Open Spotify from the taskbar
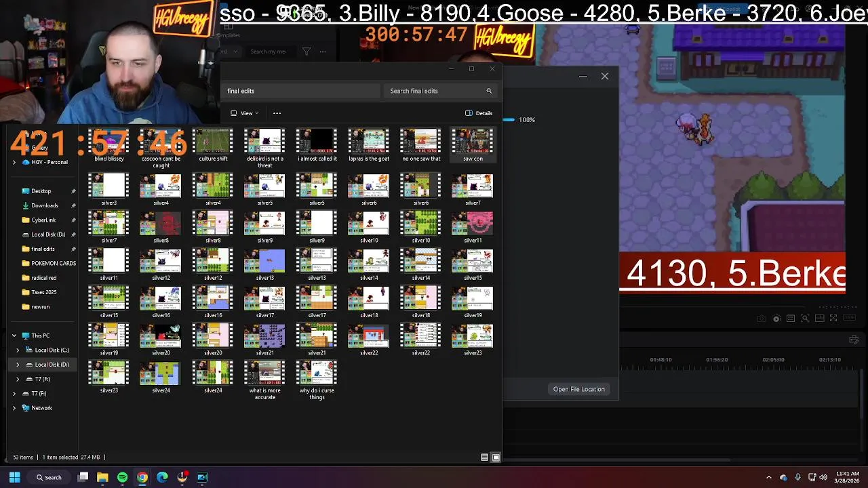 (122, 477)
